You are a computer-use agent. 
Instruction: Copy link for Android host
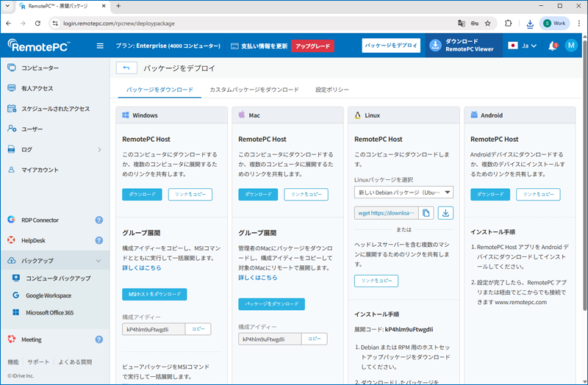[538, 194]
